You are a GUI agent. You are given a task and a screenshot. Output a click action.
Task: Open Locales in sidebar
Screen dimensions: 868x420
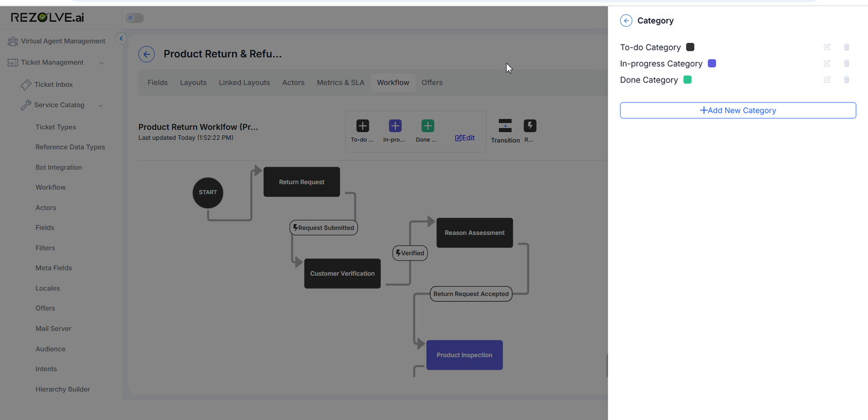48,288
